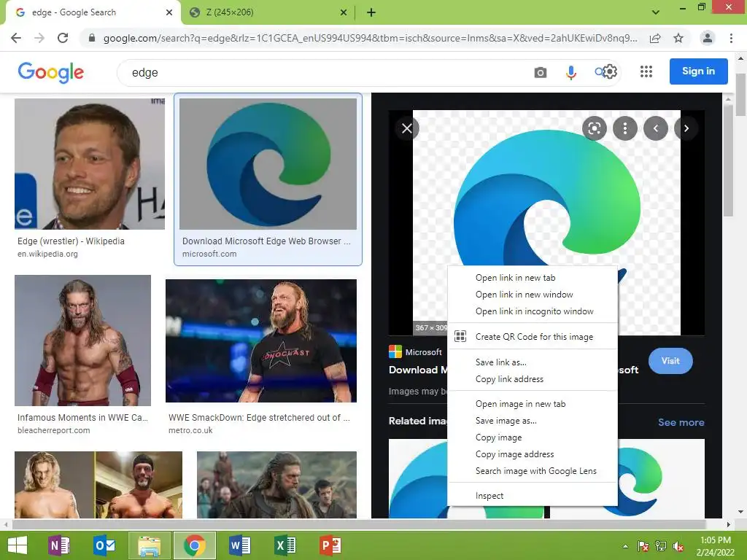Open WWE SmackDown Edge stretchered caption
This screenshot has height=560, width=747.
[259, 417]
